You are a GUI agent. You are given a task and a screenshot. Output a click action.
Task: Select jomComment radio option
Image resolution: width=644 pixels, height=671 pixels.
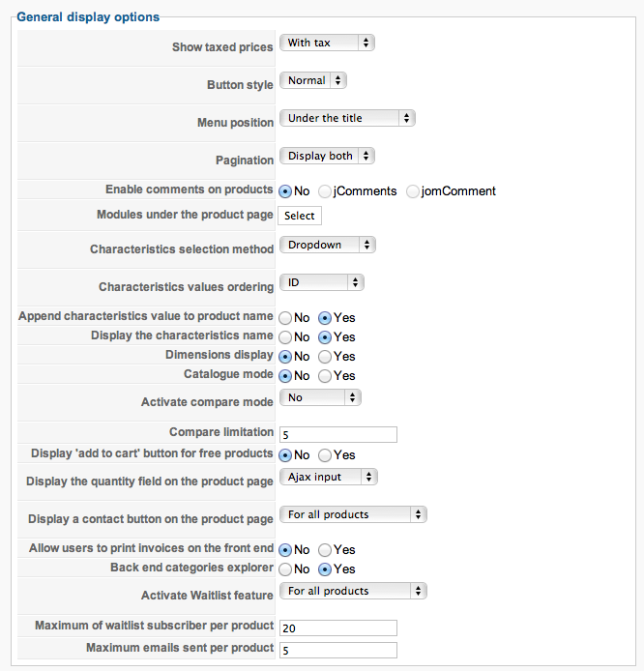(x=414, y=191)
